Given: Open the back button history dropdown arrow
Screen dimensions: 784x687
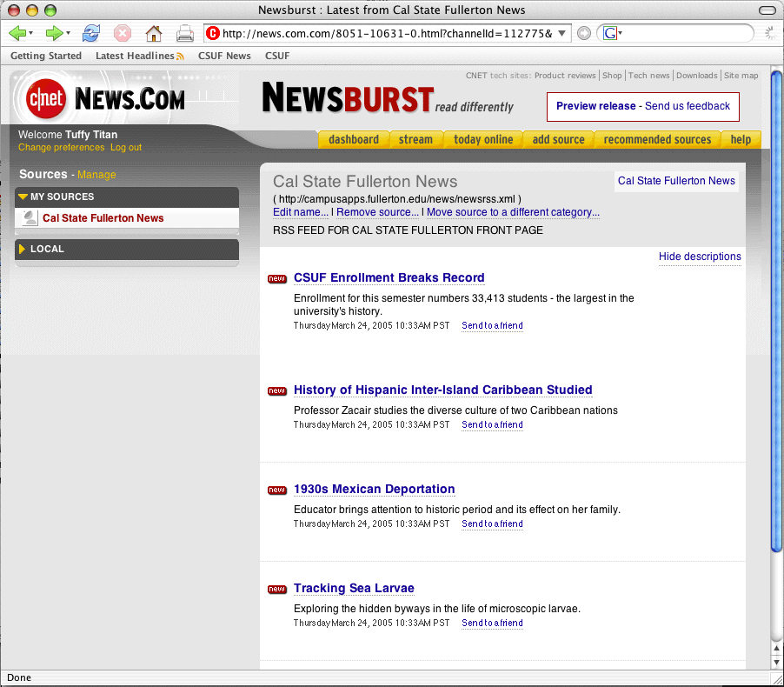Looking at the screenshot, I should click(x=31, y=34).
